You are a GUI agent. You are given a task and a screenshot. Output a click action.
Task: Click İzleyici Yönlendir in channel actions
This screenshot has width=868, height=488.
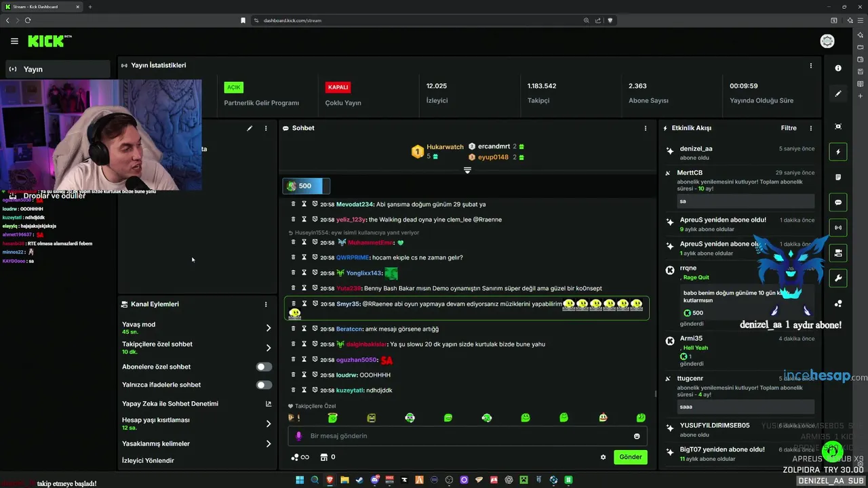148,460
